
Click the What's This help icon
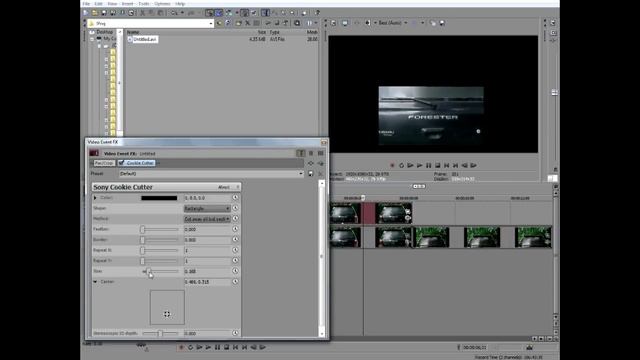coord(318,13)
